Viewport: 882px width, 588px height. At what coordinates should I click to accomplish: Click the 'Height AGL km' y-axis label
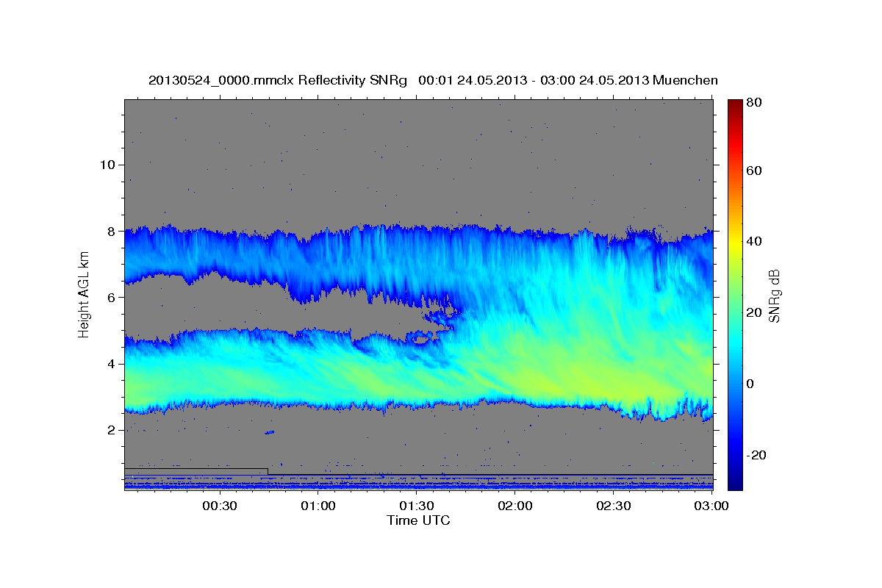click(x=84, y=295)
